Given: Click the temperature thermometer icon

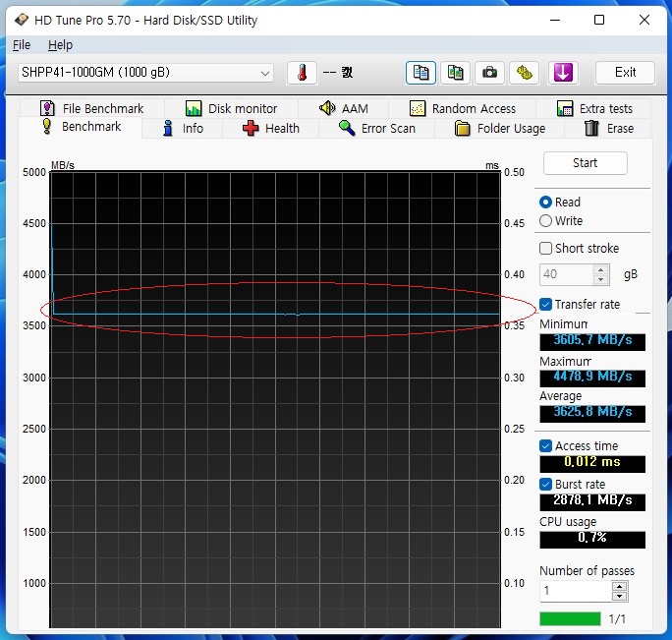Looking at the screenshot, I should click(302, 73).
